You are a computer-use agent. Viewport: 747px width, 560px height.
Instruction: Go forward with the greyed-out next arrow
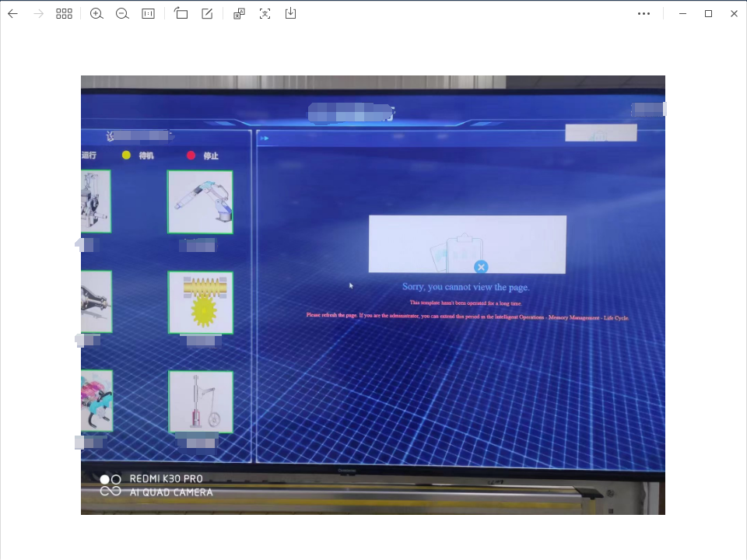point(39,14)
